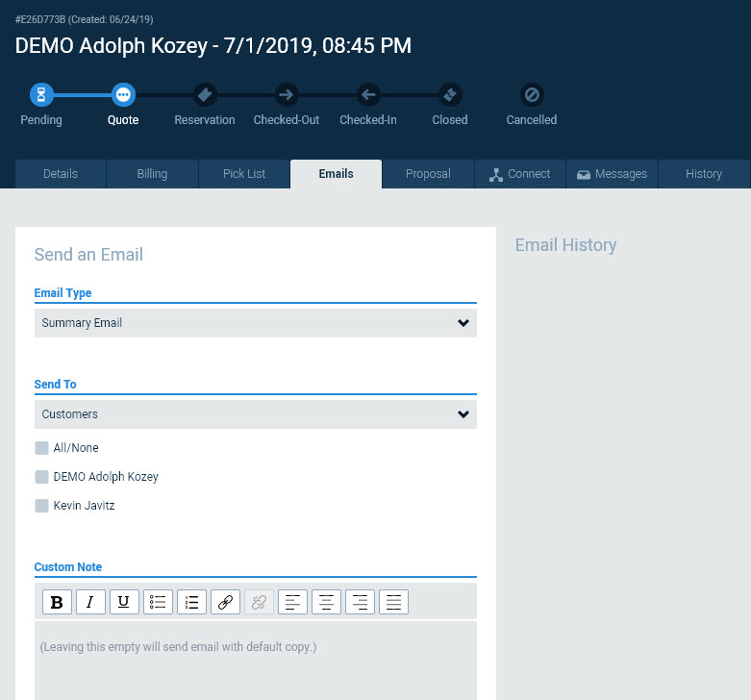Open the Pick List tab
This screenshot has height=700, width=751.
click(x=244, y=174)
